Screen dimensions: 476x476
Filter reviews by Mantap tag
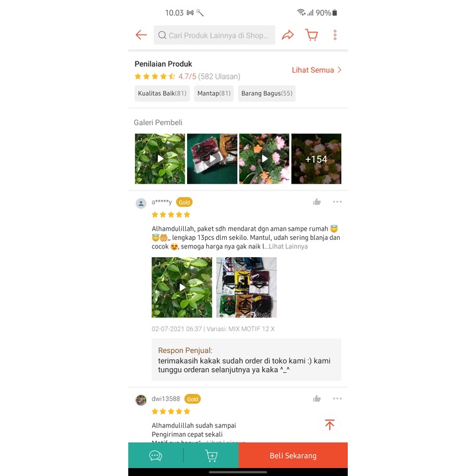click(214, 93)
